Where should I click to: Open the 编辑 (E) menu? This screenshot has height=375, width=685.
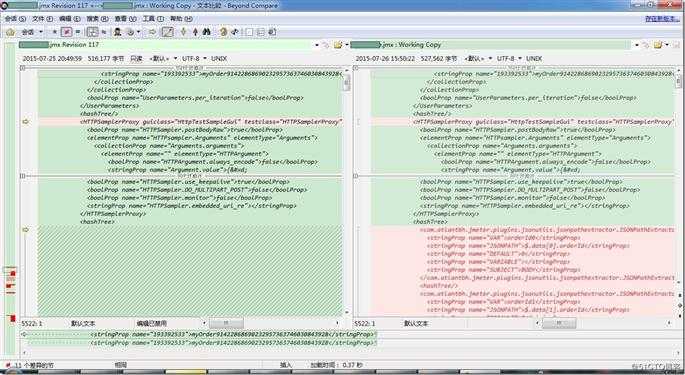pos(70,19)
